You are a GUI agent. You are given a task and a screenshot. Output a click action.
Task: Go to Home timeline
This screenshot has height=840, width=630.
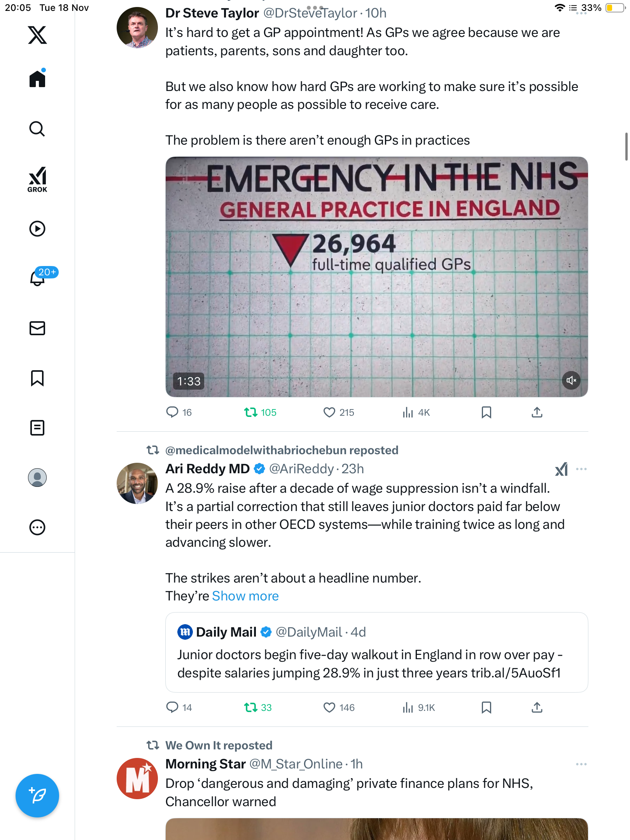(37, 79)
